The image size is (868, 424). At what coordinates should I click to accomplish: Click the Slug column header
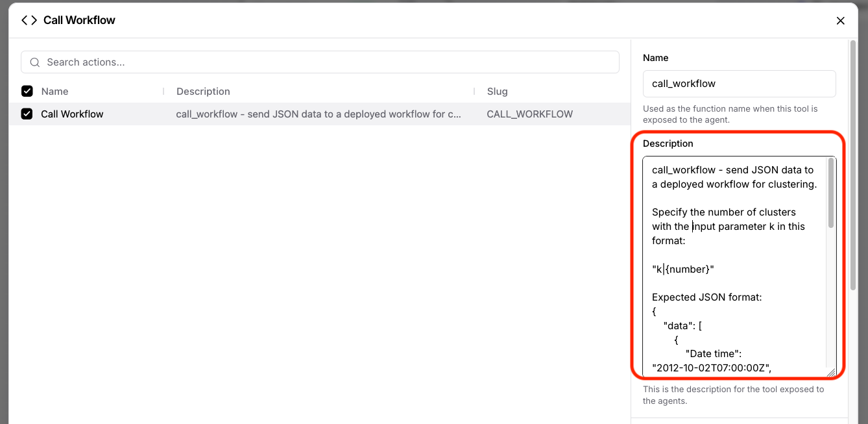(497, 92)
